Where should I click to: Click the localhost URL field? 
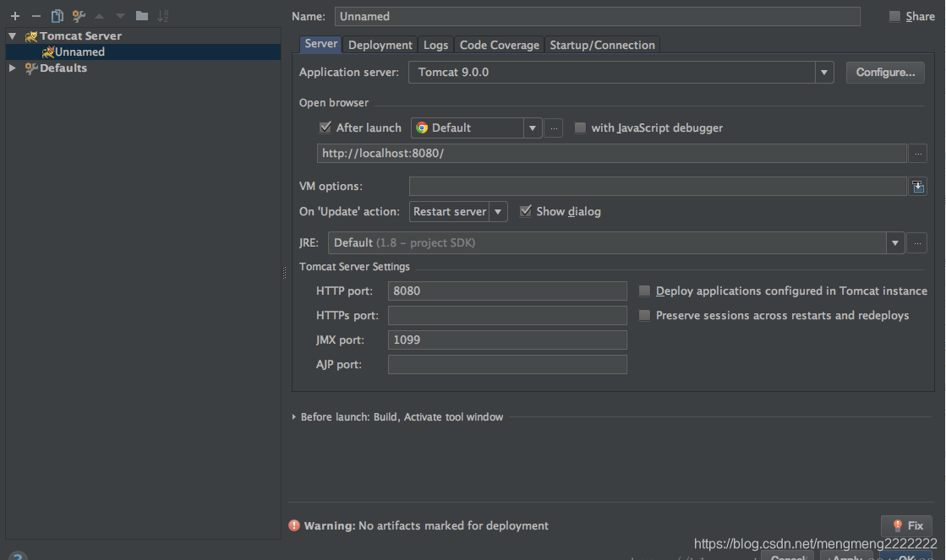(612, 153)
